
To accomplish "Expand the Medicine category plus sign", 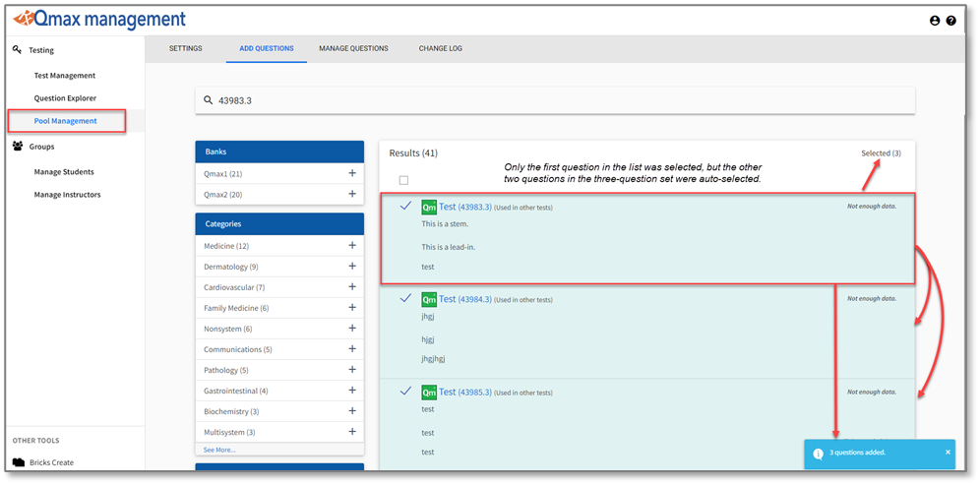I will pos(351,246).
